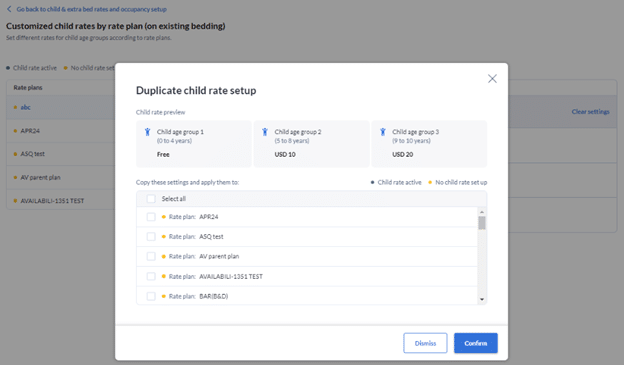The image size is (624, 365).
Task: Click the Child age group 2 person icon
Action: (265, 132)
